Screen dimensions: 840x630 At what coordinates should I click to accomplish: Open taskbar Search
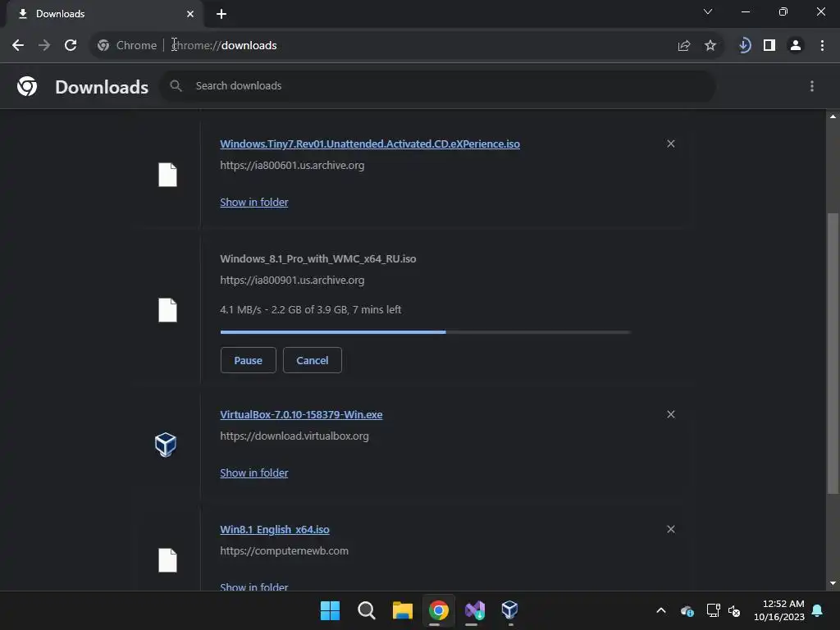point(367,610)
